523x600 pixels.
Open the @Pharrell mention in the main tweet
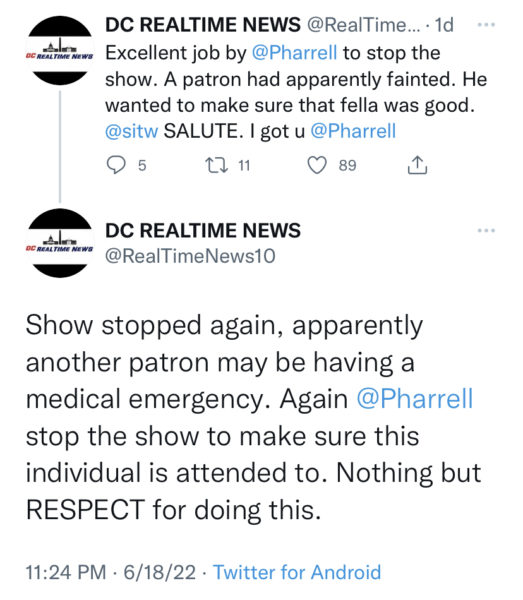tap(415, 399)
